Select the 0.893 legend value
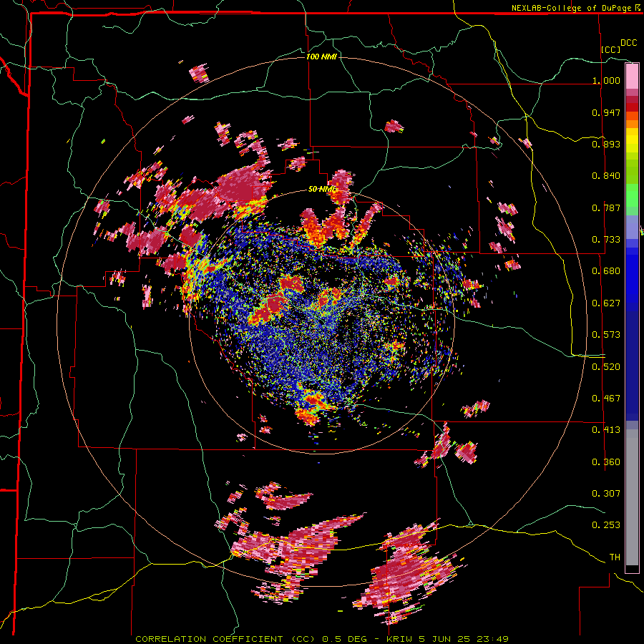 click(x=606, y=144)
